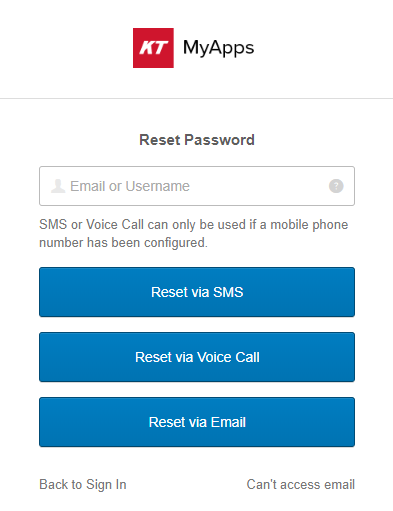Request password reset link by email
Viewport: 393px width, 511px height.
pos(197,422)
